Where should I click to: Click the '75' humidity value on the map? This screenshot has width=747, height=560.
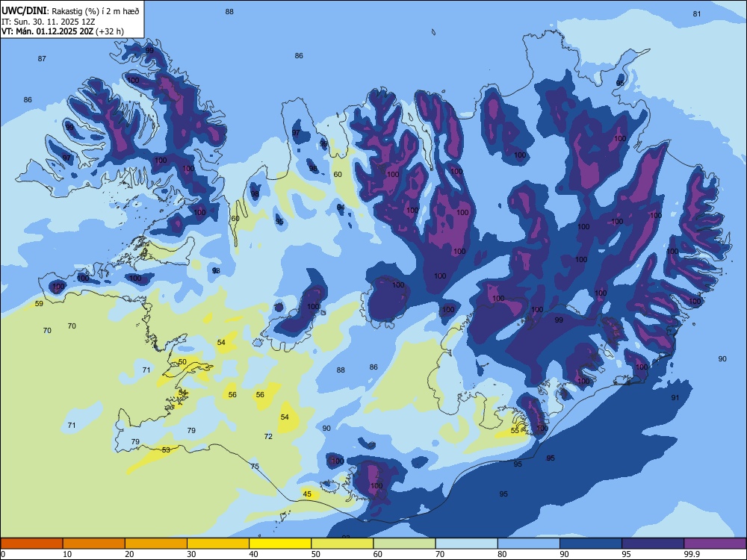255,466
